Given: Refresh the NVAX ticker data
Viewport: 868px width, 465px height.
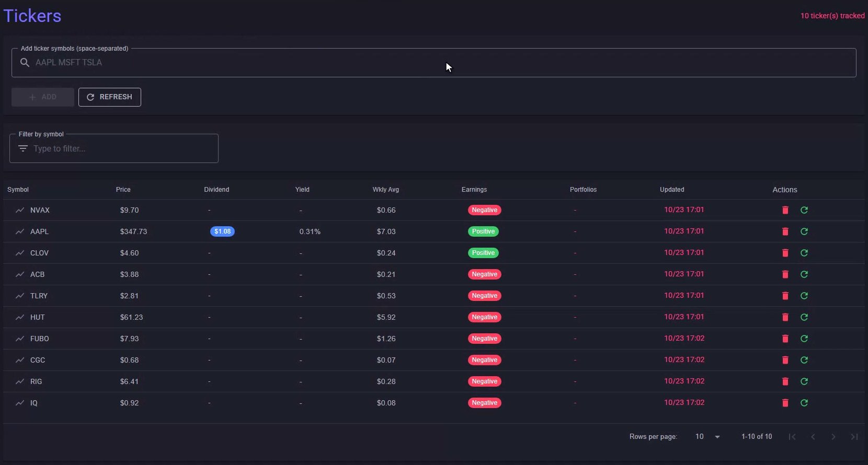Looking at the screenshot, I should click(x=804, y=210).
